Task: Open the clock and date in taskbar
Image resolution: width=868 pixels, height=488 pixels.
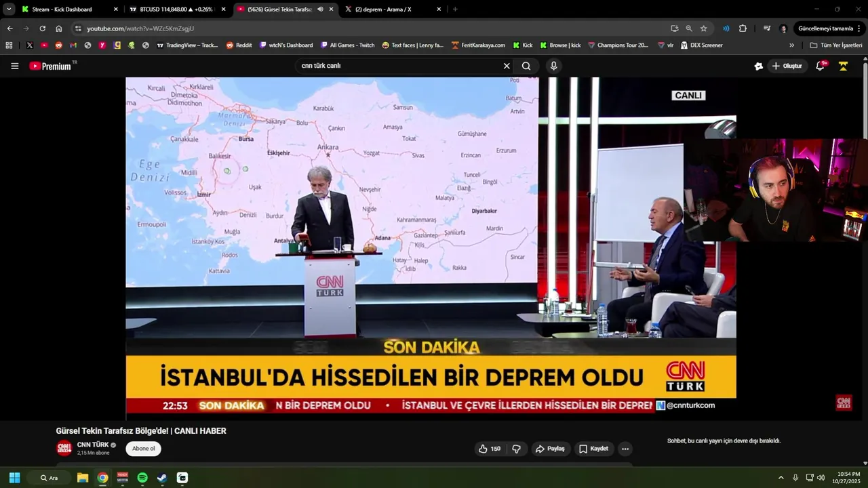Action: pyautogui.click(x=848, y=478)
